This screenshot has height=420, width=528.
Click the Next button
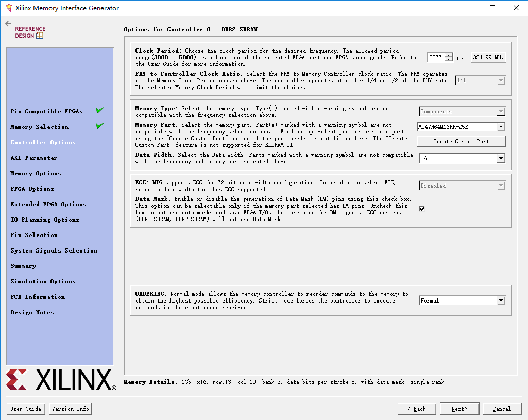point(459,409)
